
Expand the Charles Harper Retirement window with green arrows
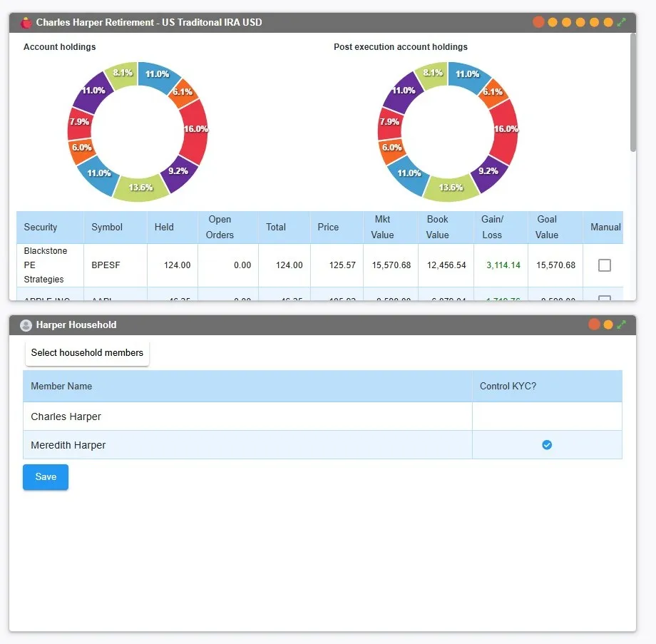pos(622,22)
